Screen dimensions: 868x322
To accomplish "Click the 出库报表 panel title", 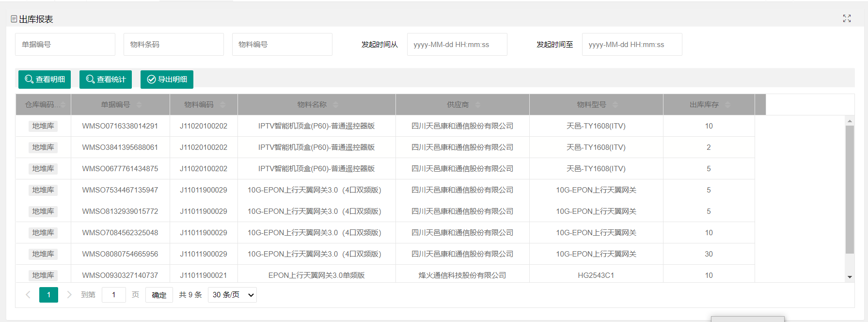I will 36,19.
